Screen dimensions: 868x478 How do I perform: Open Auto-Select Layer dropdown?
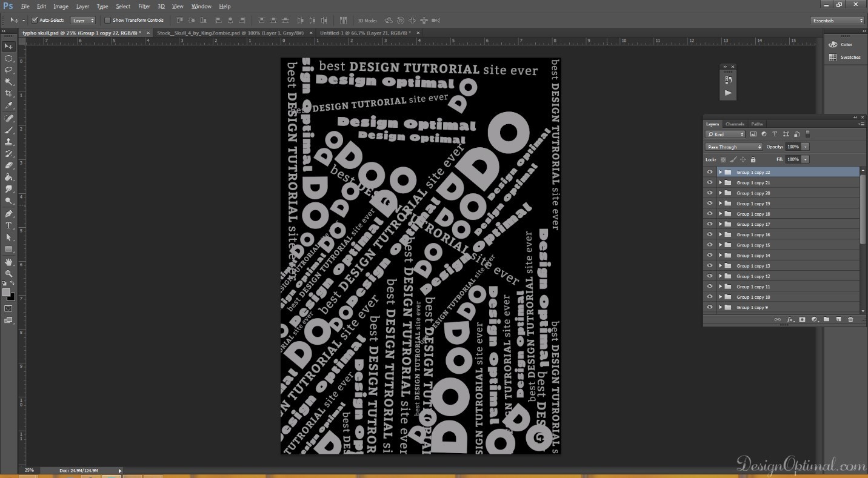[84, 20]
